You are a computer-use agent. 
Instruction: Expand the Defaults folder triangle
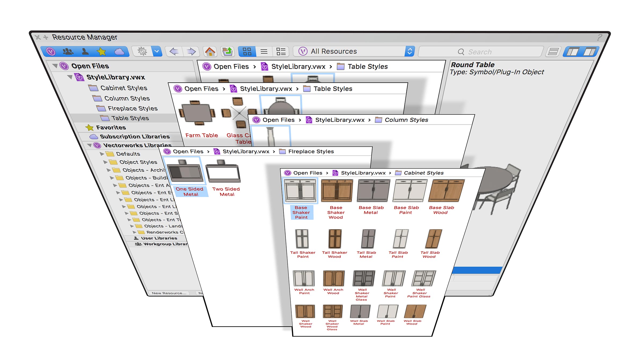pyautogui.click(x=102, y=154)
